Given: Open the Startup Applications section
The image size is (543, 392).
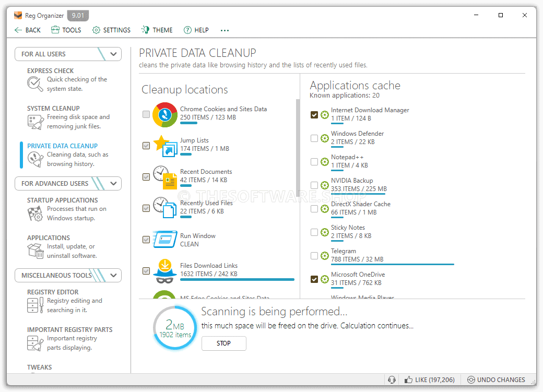Looking at the screenshot, I should pyautogui.click(x=67, y=209).
